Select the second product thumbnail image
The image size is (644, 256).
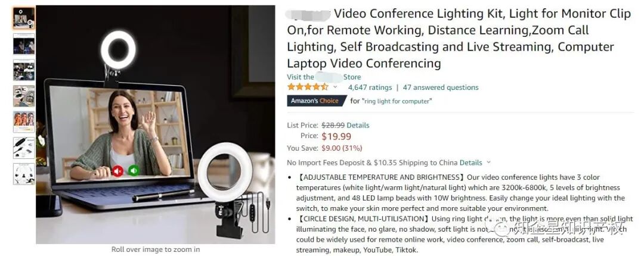point(24,44)
